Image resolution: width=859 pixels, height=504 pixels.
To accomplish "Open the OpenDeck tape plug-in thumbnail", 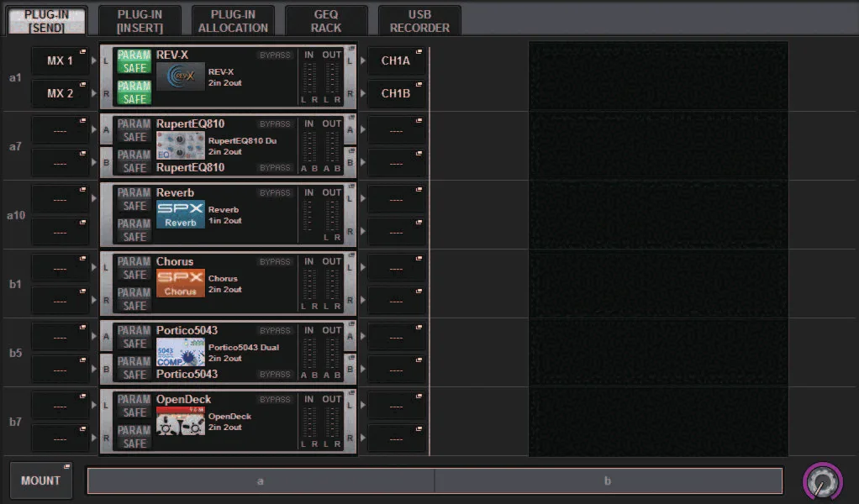I will click(x=181, y=422).
